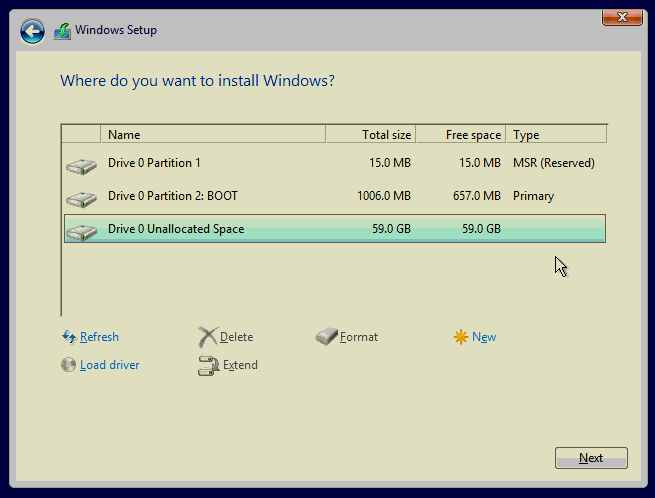
Task: Close the Windows Setup window
Action: 621,17
